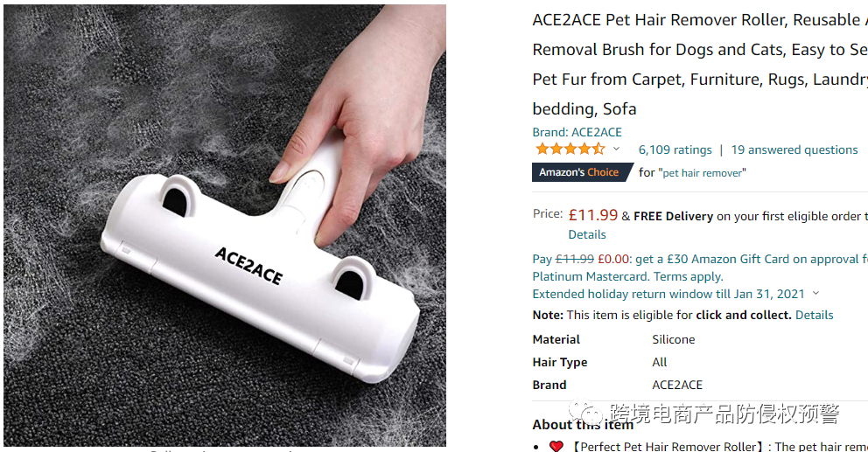This screenshot has width=868, height=452.
Task: Click the star rating icons
Action: (569, 150)
